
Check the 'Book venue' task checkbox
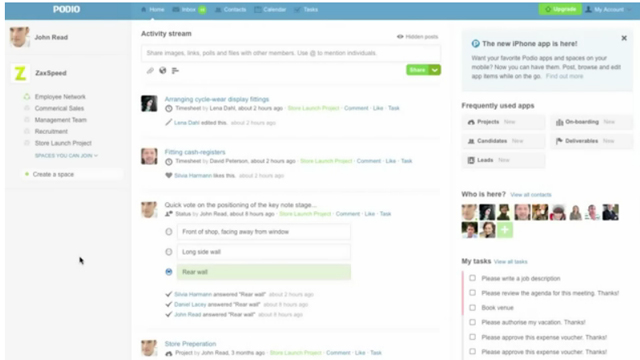pyautogui.click(x=472, y=307)
